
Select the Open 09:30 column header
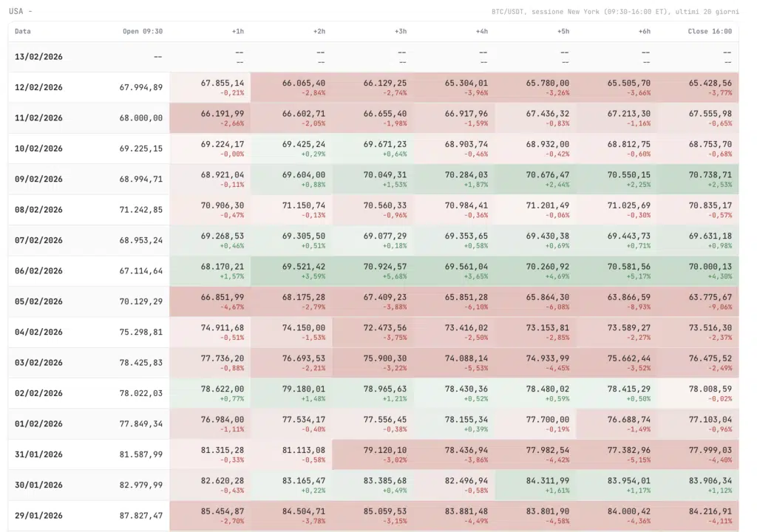[x=143, y=31]
